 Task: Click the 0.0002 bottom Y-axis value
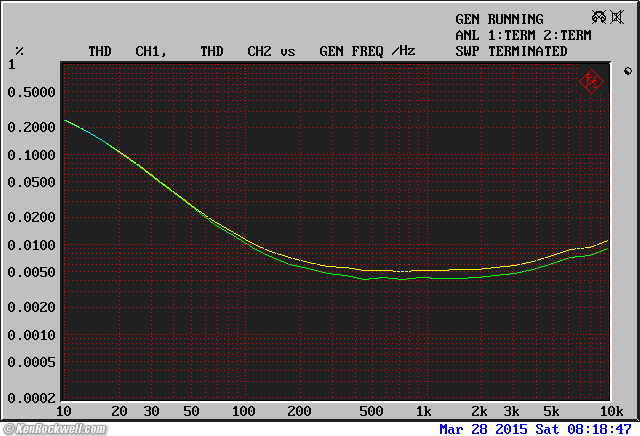pos(33,398)
